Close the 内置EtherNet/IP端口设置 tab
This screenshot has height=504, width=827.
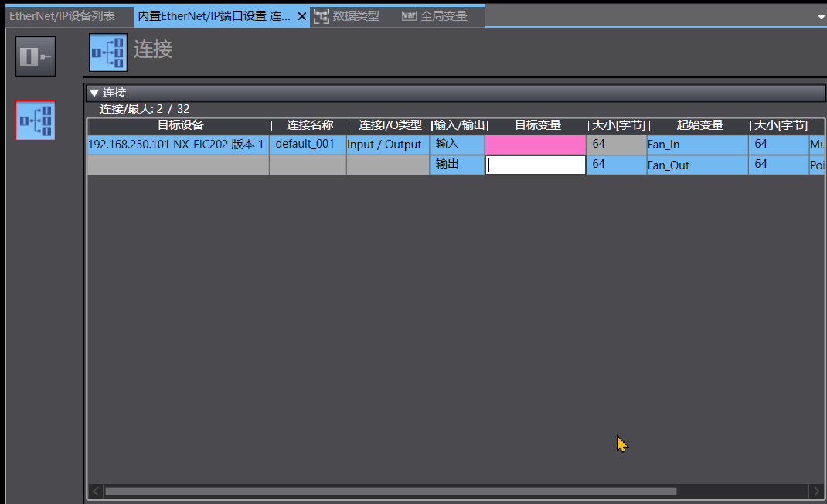pyautogui.click(x=302, y=16)
